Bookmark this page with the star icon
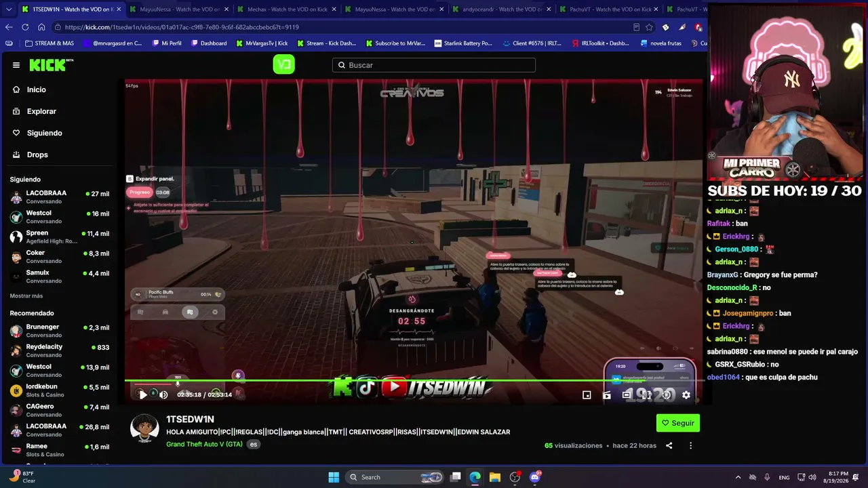 click(649, 27)
